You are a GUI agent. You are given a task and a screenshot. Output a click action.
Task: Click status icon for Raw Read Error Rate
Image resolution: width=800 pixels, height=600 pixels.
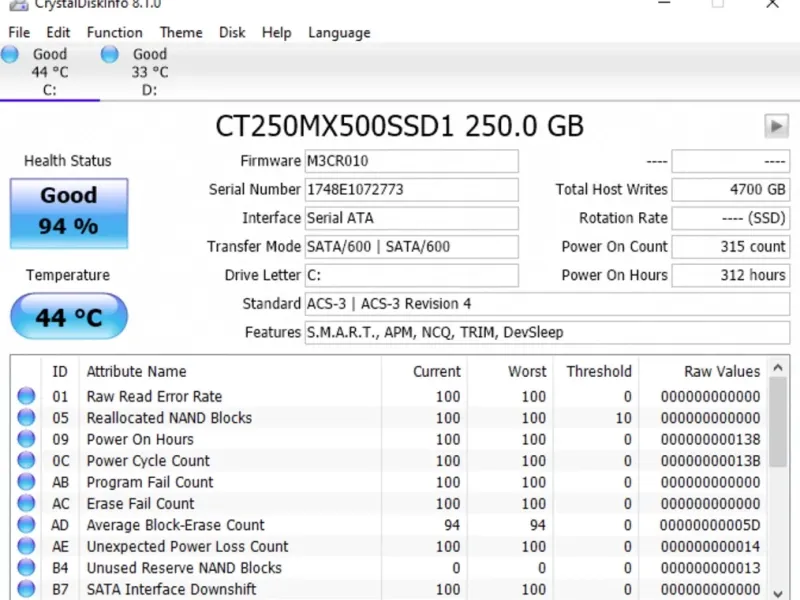(26, 396)
